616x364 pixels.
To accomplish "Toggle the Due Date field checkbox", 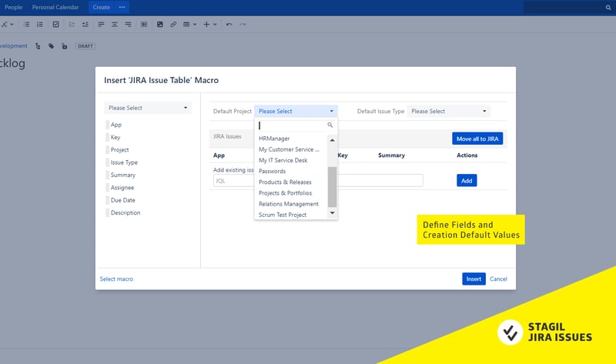I will click(x=107, y=200).
